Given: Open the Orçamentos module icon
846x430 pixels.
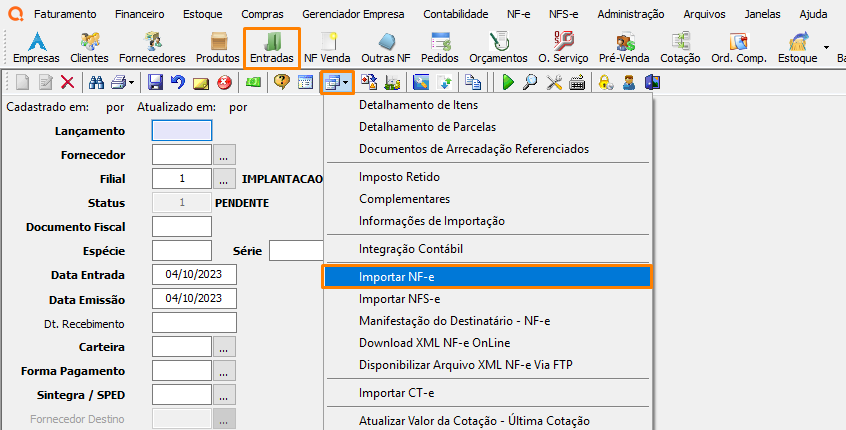Looking at the screenshot, I should [498, 47].
